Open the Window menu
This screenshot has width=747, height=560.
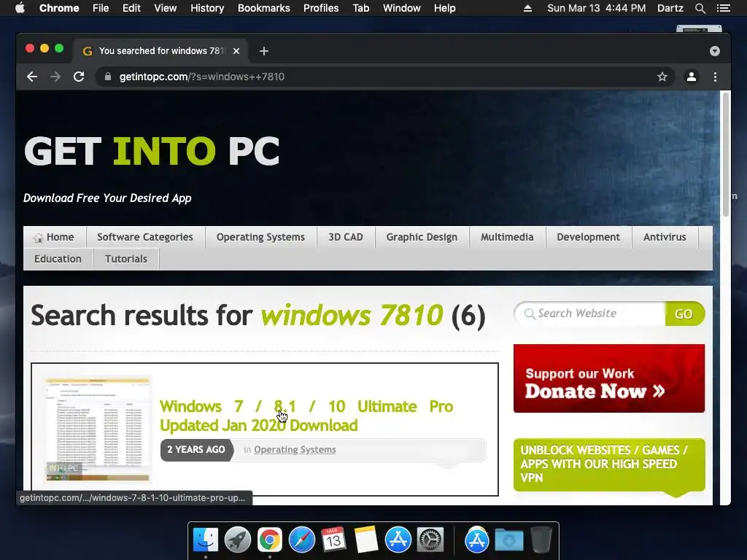pyautogui.click(x=402, y=8)
